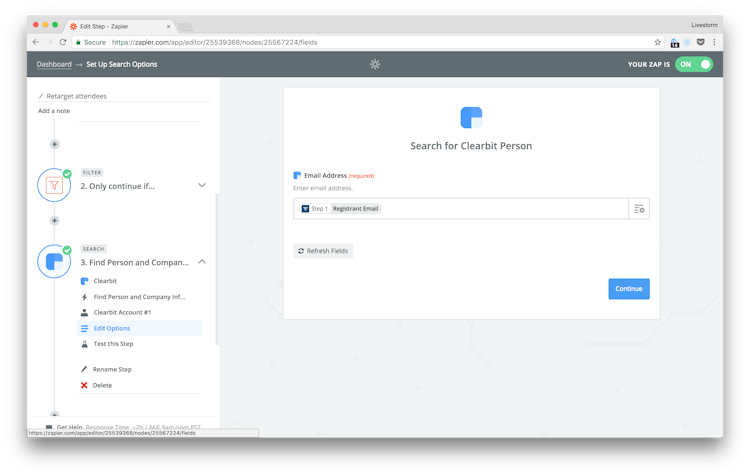Screen dimensions: 750x476
Task: Click the snowflake-like extension icon in toolbar
Action: tap(687, 42)
